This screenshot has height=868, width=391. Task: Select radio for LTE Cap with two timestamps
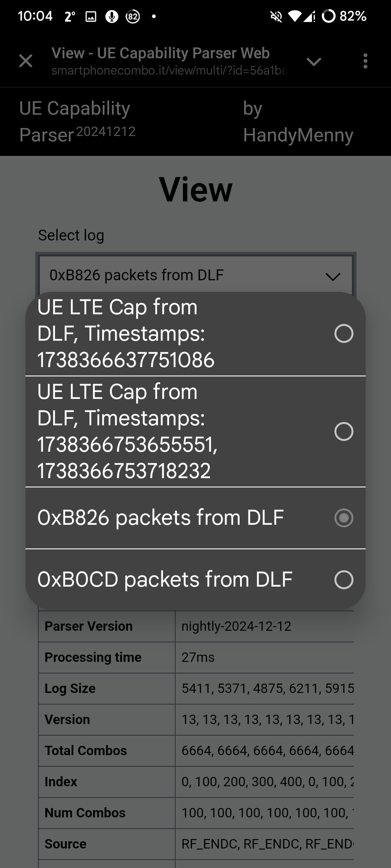click(344, 431)
